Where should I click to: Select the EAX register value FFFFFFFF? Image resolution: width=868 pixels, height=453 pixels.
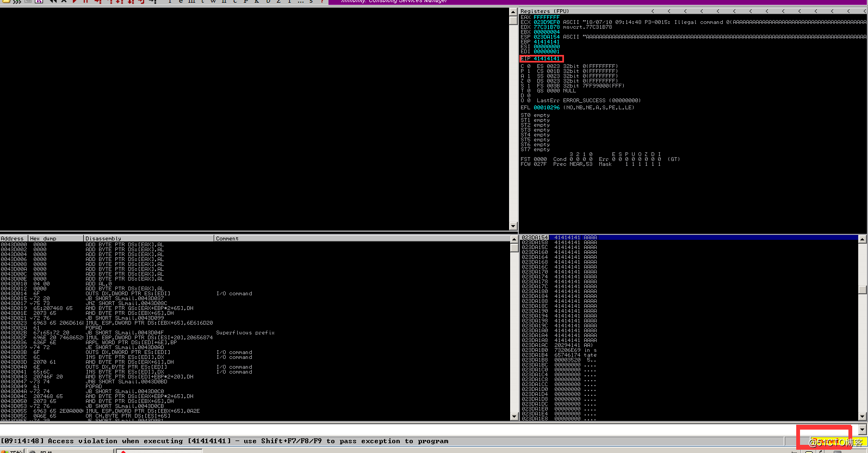pos(547,17)
